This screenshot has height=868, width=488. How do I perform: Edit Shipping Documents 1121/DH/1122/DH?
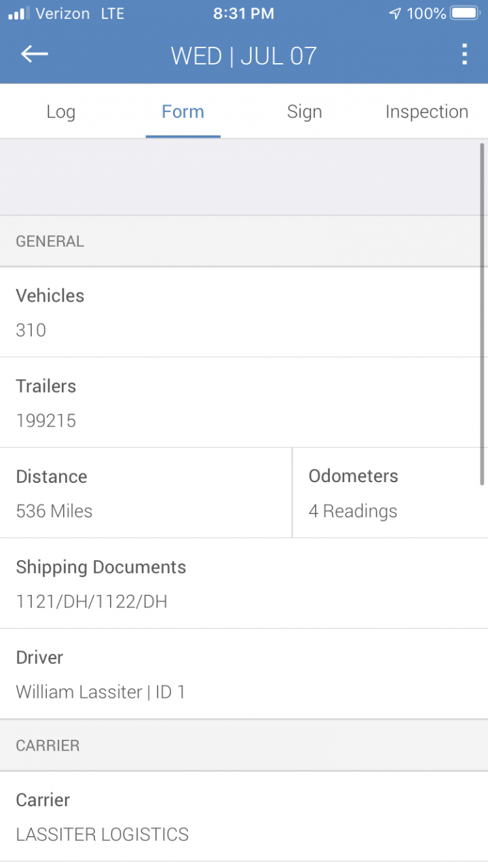click(x=244, y=583)
